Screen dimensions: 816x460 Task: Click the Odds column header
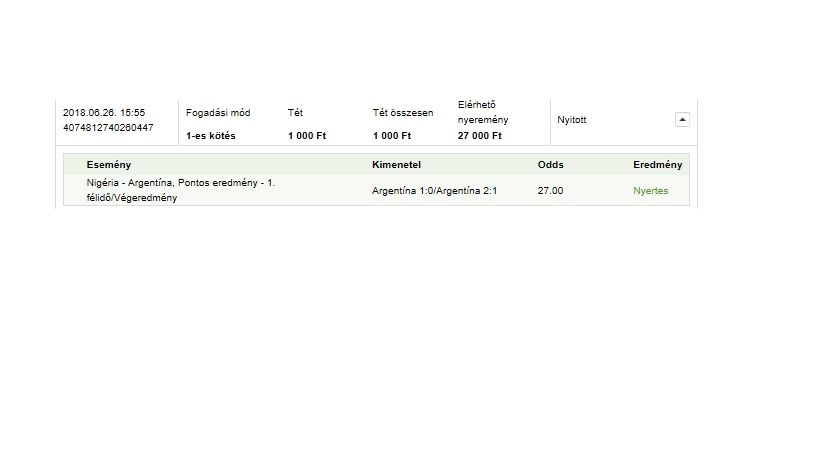(551, 164)
